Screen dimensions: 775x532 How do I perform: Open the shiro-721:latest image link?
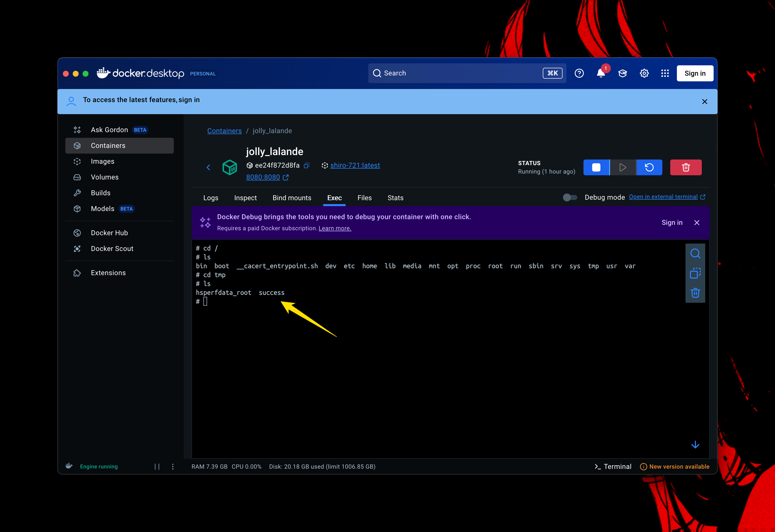tap(355, 165)
